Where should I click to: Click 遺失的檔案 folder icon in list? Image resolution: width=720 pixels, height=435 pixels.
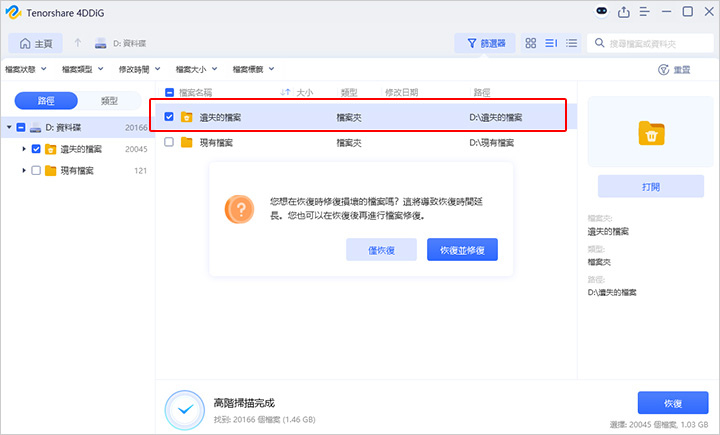point(186,117)
